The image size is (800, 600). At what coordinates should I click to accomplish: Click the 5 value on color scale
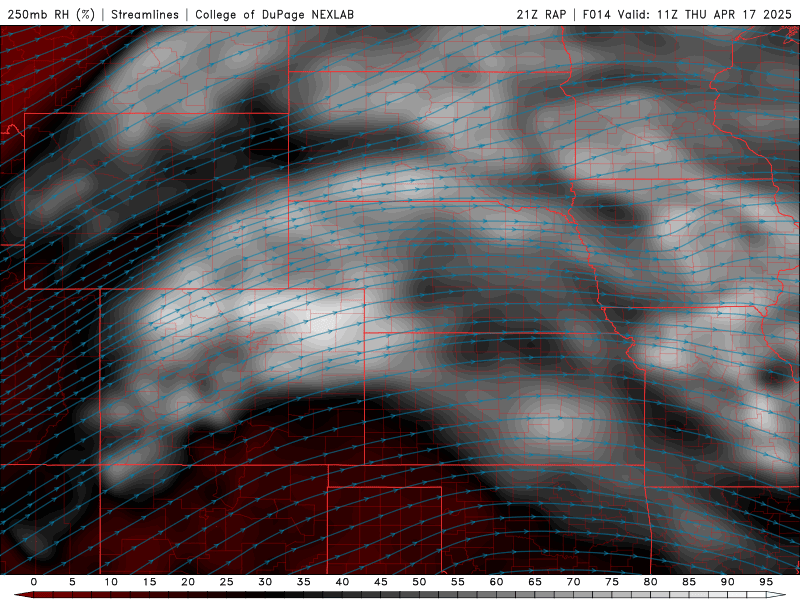(72, 582)
